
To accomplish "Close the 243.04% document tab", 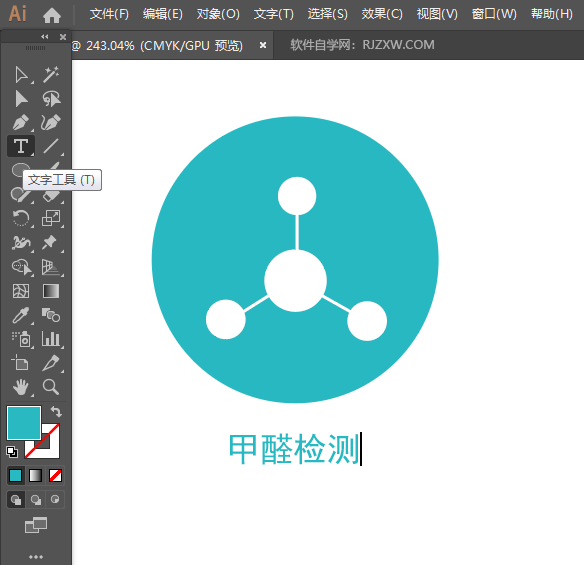I will coord(263,45).
